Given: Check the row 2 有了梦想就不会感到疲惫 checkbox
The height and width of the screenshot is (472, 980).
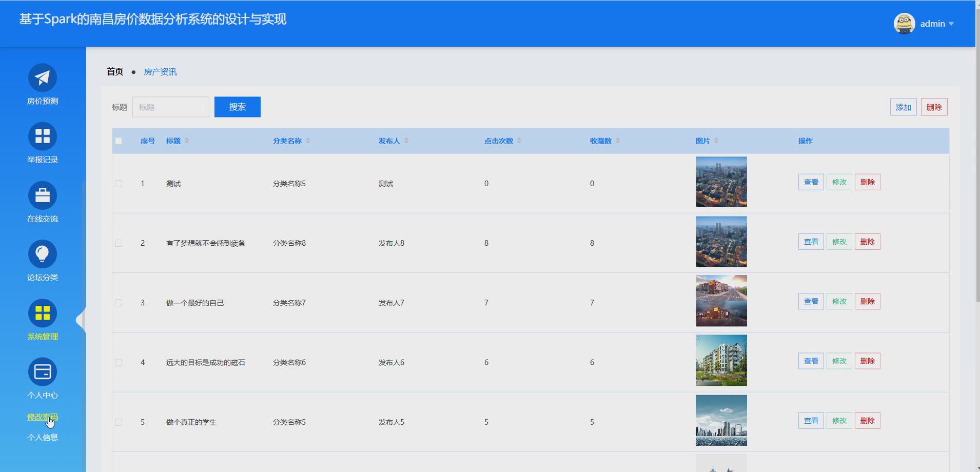Looking at the screenshot, I should [119, 243].
